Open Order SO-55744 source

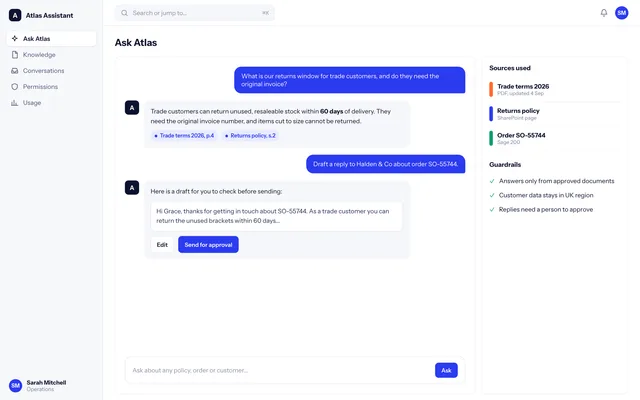coord(554,138)
